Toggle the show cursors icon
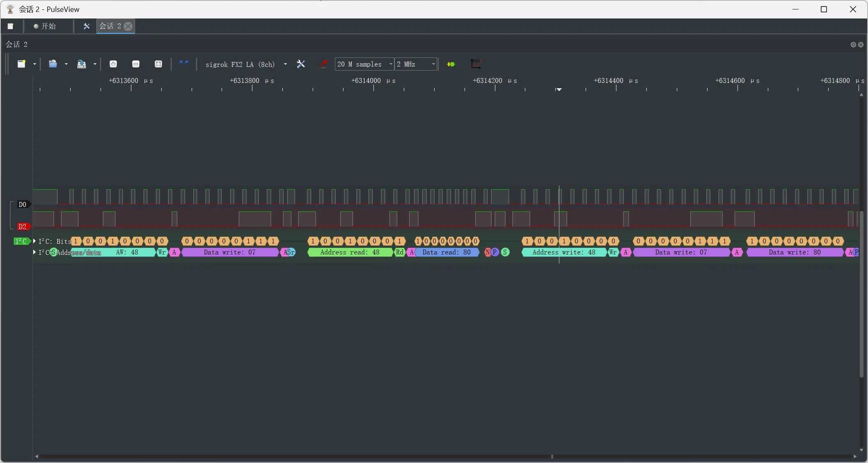 click(183, 64)
